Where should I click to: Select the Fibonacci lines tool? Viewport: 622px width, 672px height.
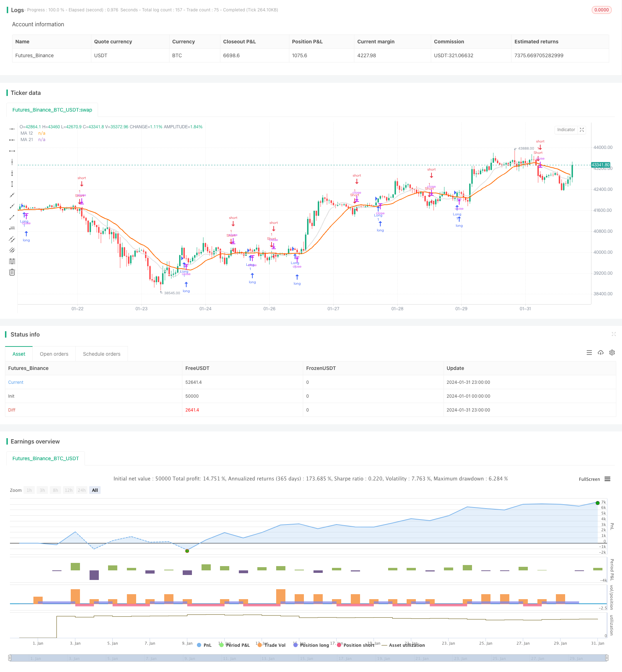click(x=12, y=261)
